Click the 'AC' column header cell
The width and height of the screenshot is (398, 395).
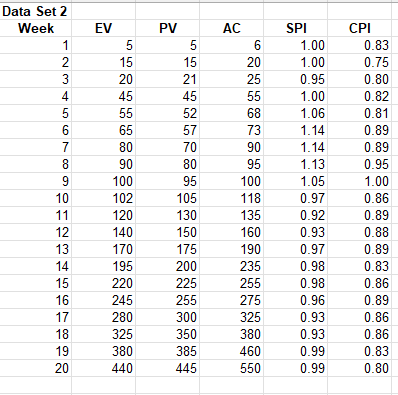pos(231,28)
